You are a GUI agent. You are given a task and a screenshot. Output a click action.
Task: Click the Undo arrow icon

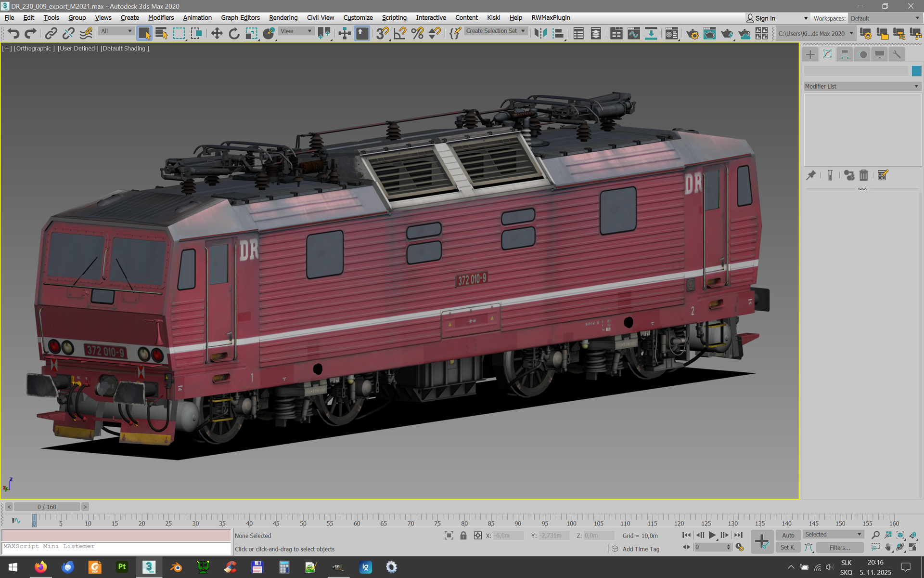(x=13, y=33)
